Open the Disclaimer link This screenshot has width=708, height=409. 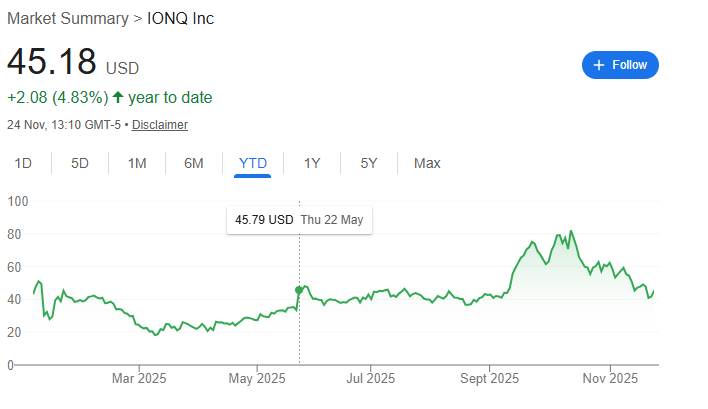tap(160, 125)
